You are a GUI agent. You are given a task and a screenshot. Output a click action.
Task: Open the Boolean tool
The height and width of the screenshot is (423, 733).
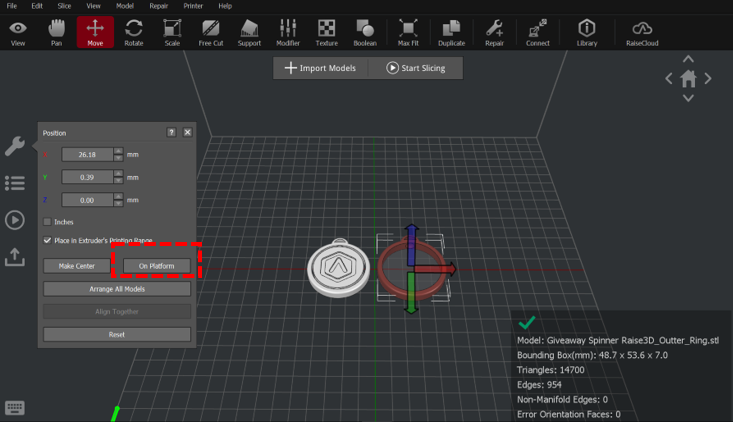pyautogui.click(x=365, y=31)
